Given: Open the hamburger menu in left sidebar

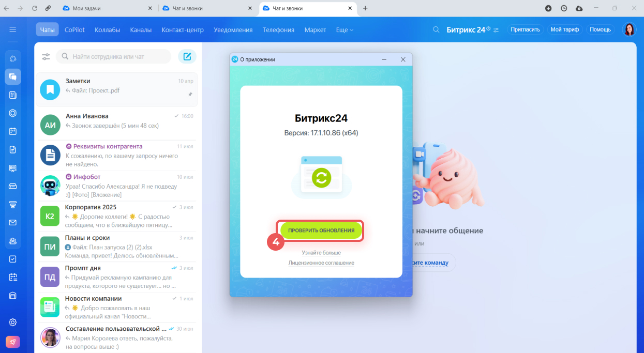Looking at the screenshot, I should point(13,29).
